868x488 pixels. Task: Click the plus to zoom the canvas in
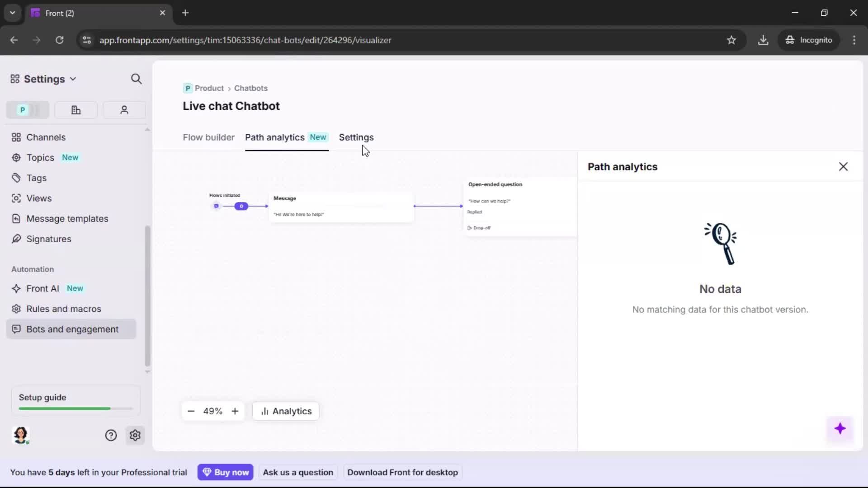pyautogui.click(x=235, y=411)
